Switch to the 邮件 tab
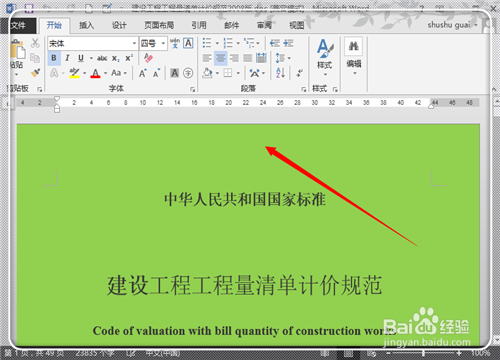The width and height of the screenshot is (500, 360). [x=231, y=25]
